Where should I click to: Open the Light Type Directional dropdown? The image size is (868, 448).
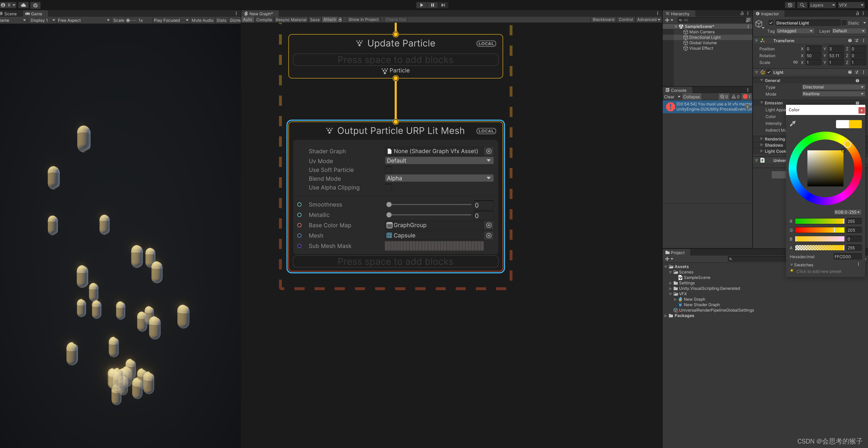coord(833,87)
